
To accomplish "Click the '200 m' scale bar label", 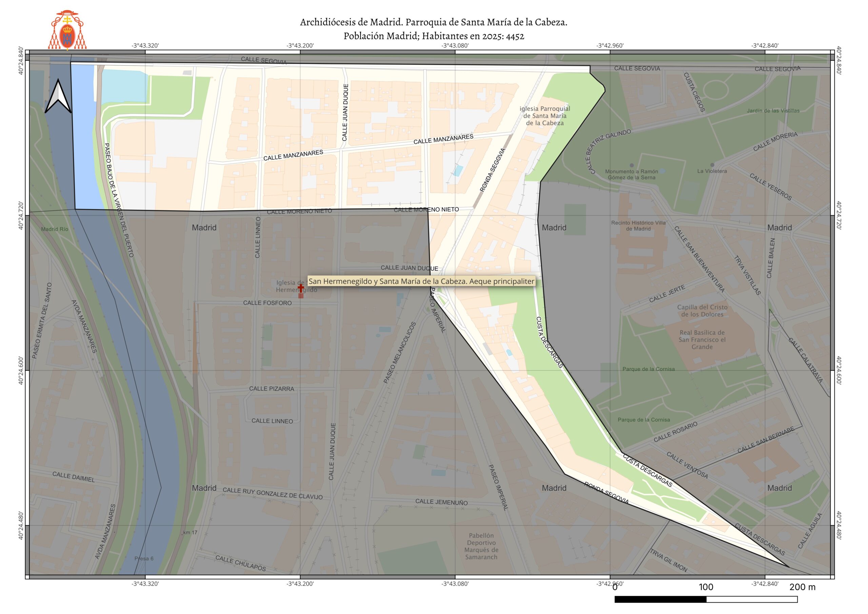I will 802,587.
